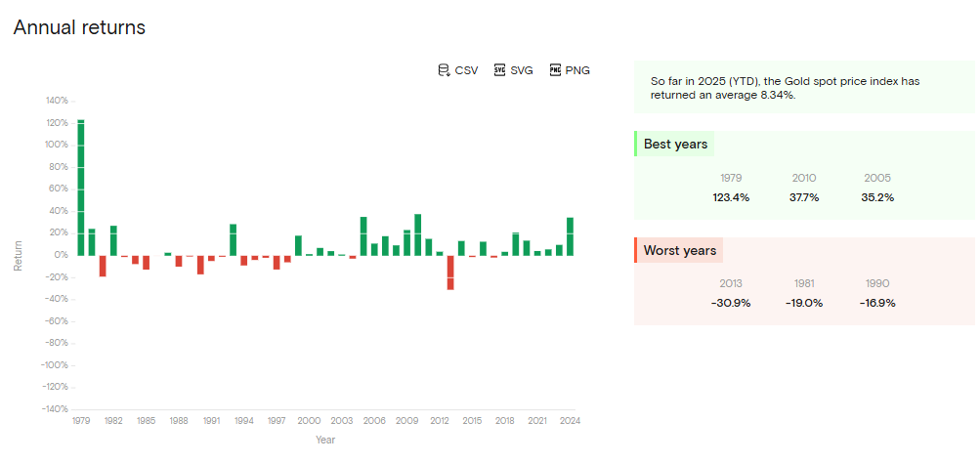Image resolution: width=980 pixels, height=463 pixels.
Task: Select the -30.9% value under 2013
Action: click(731, 303)
